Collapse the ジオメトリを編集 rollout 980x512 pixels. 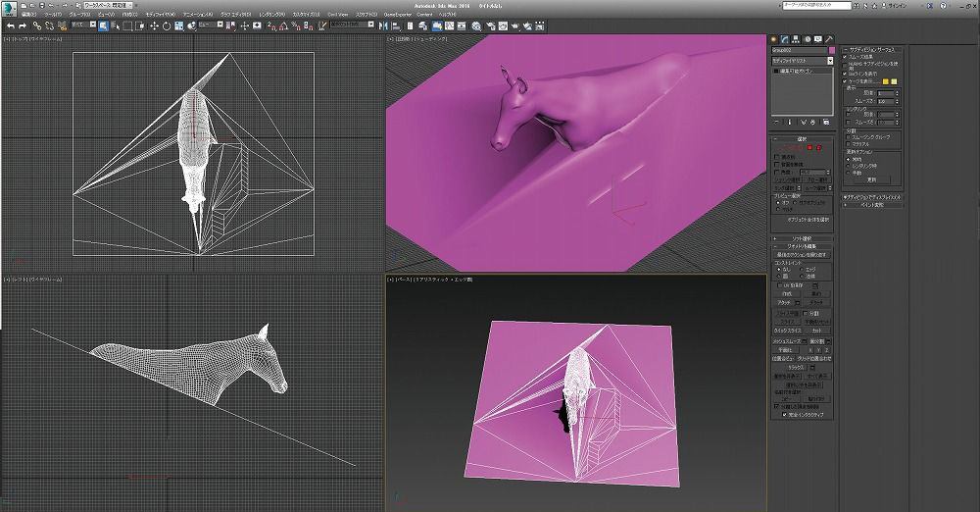(x=802, y=246)
